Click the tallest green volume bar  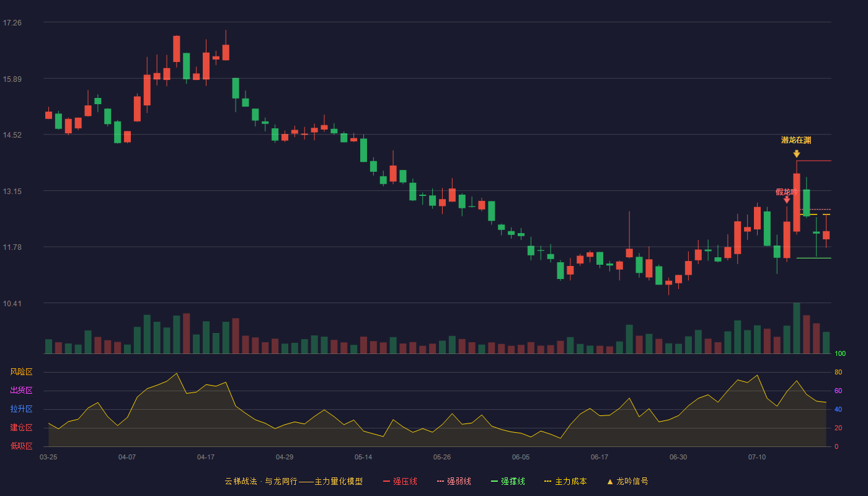pos(797,328)
